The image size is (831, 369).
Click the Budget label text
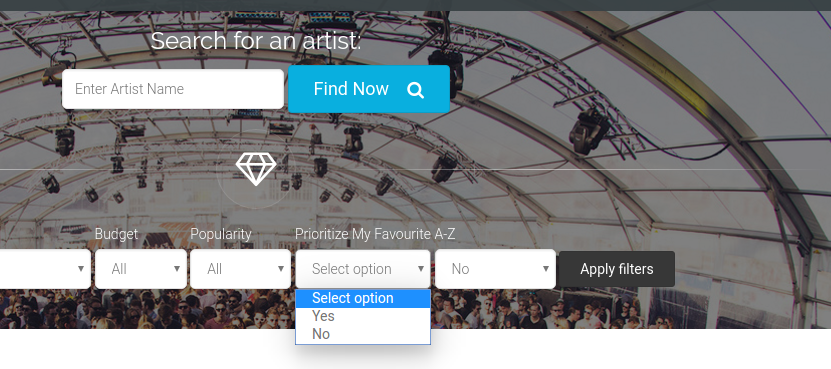click(x=116, y=234)
